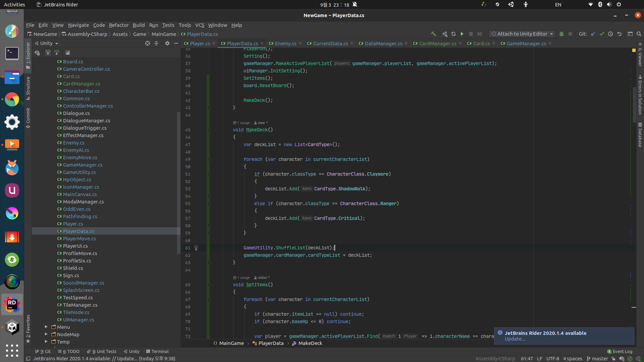This screenshot has height=362, width=644.
Task: Click the green Debug bug icon
Action: (x=561, y=34)
